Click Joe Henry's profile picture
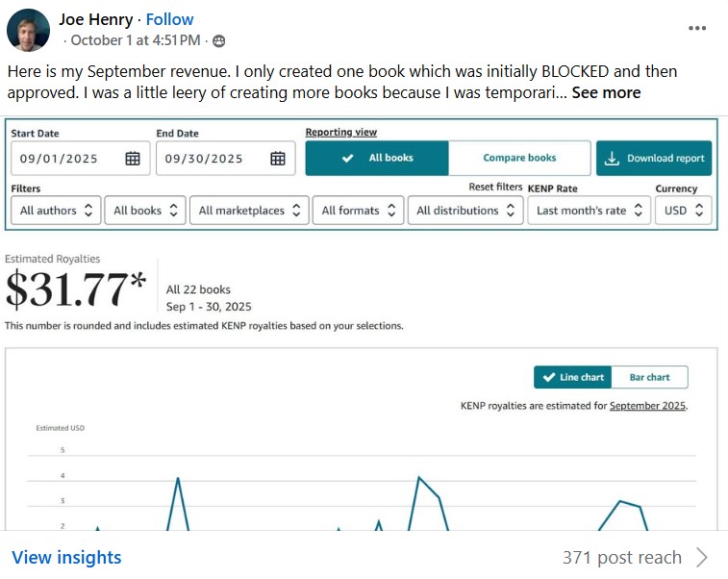Viewport: 728px width, 579px height. [29, 30]
